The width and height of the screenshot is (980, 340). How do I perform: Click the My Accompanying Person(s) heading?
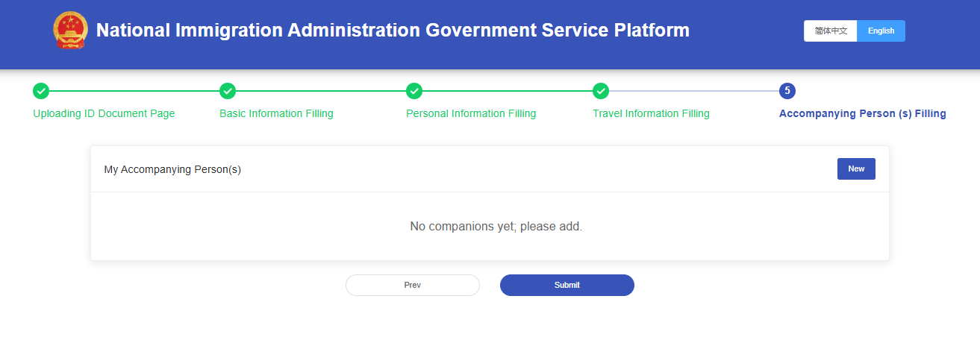[172, 169]
